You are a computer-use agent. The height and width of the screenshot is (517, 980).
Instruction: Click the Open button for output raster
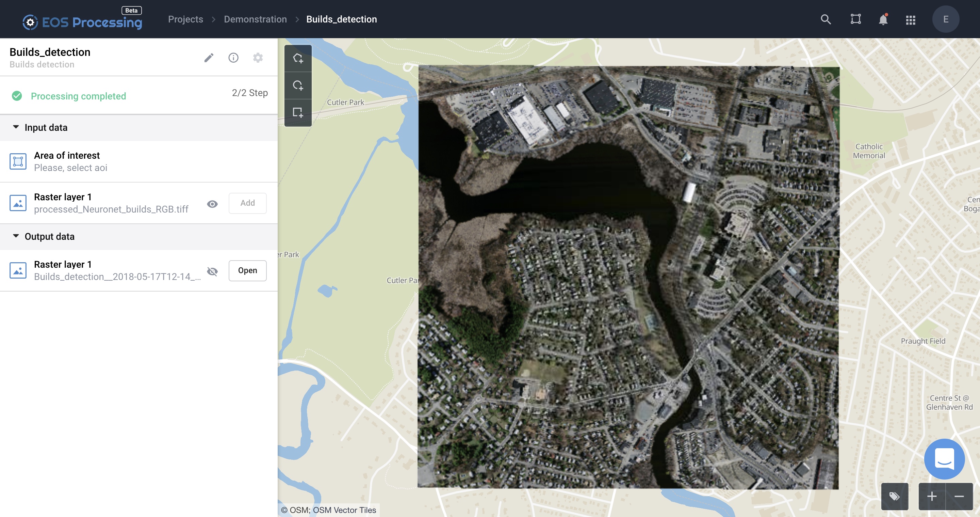[247, 270]
